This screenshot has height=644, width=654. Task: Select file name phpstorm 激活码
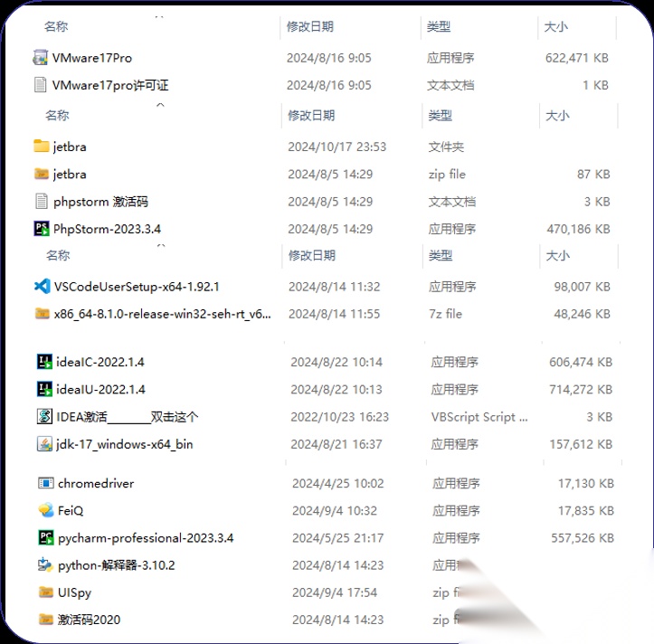coord(101,202)
